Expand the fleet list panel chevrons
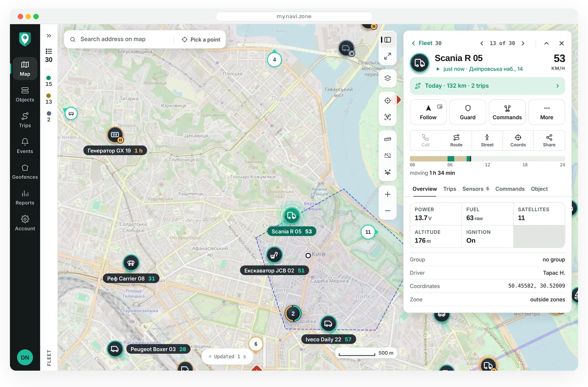588x387 pixels. tap(49, 36)
